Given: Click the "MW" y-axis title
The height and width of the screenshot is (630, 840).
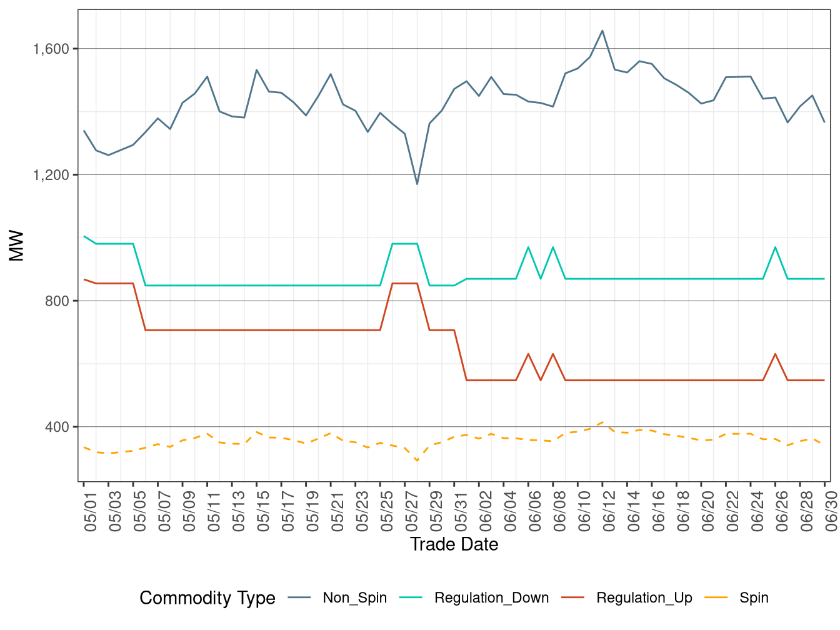Looking at the screenshot, I should coord(17,246).
